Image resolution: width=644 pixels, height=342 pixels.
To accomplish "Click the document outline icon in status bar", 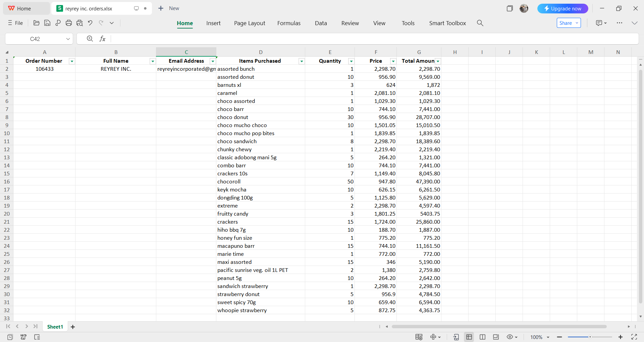I will (x=37, y=337).
